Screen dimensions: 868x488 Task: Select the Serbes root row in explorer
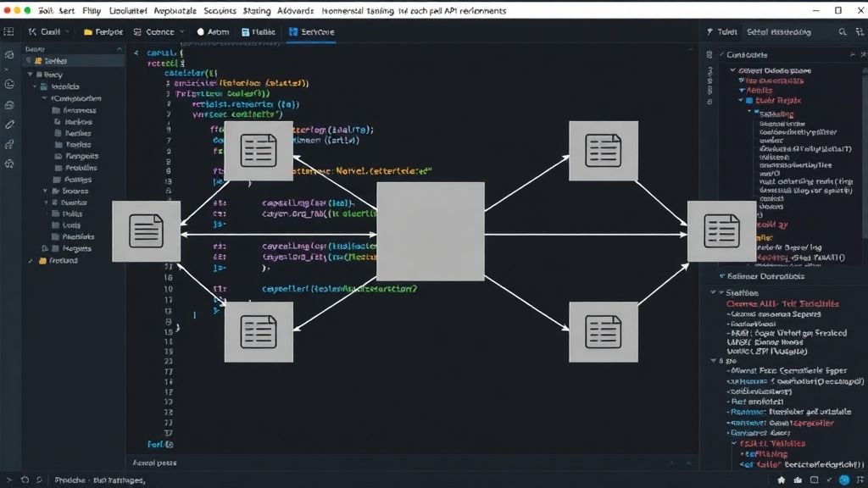coord(73,61)
